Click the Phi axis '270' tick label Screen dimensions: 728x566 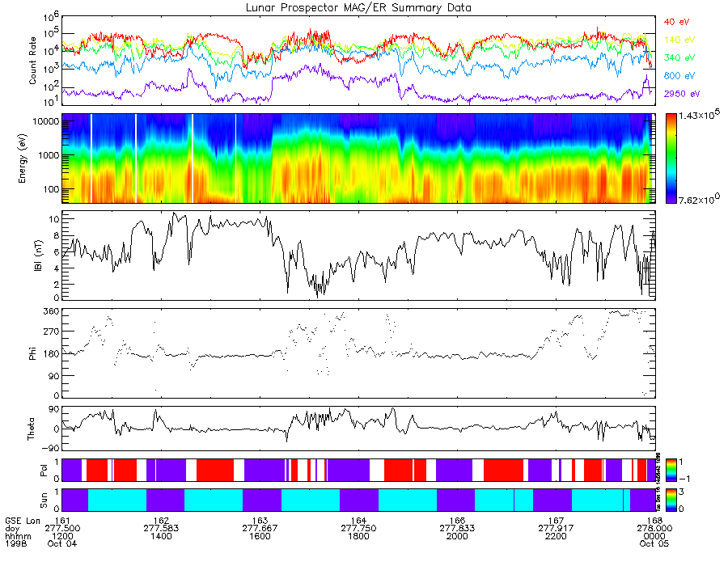(x=52, y=332)
